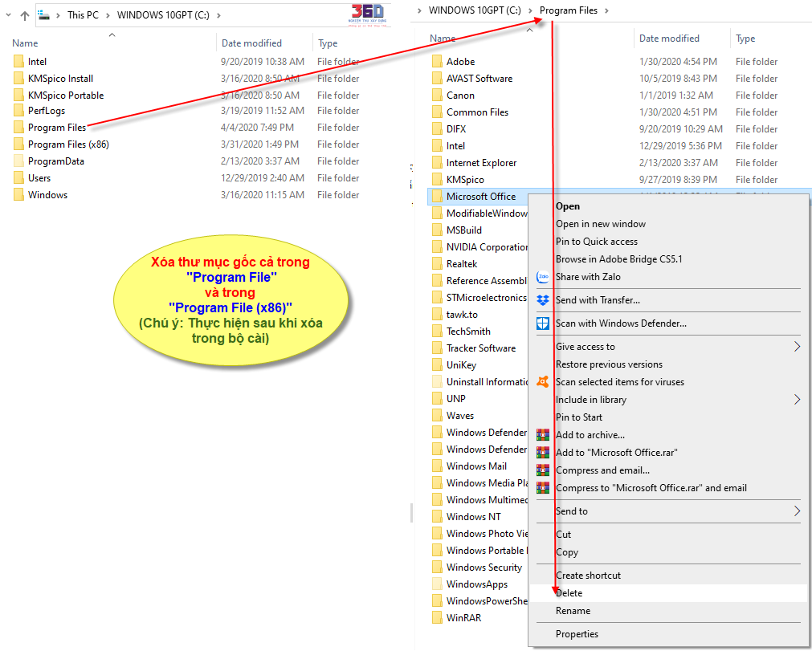The height and width of the screenshot is (655, 812).
Task: Sort by Type column in right window
Action: coord(745,39)
